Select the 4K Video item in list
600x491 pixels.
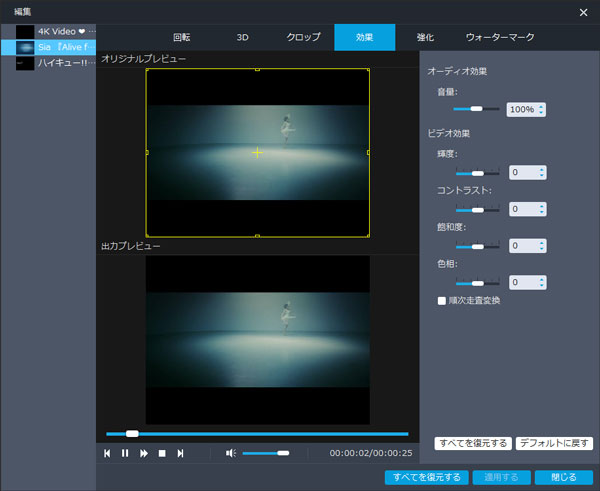click(48, 32)
